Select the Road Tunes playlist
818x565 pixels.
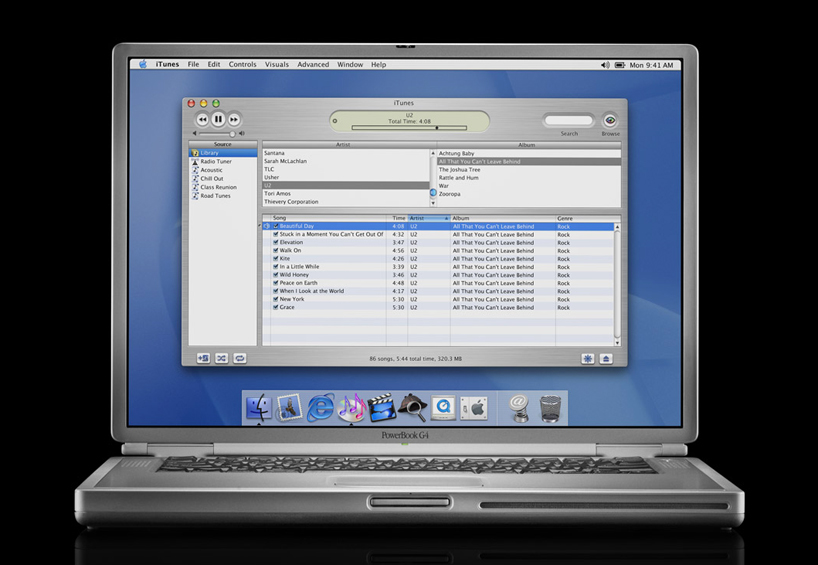(223, 196)
